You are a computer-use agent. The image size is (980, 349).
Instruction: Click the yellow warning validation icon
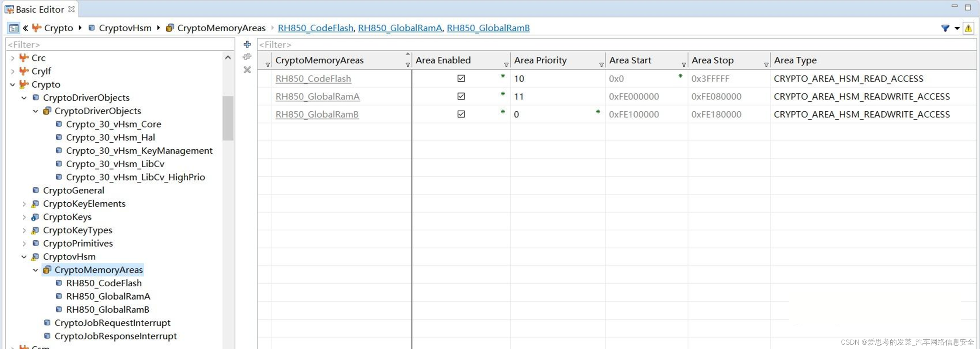[x=968, y=28]
